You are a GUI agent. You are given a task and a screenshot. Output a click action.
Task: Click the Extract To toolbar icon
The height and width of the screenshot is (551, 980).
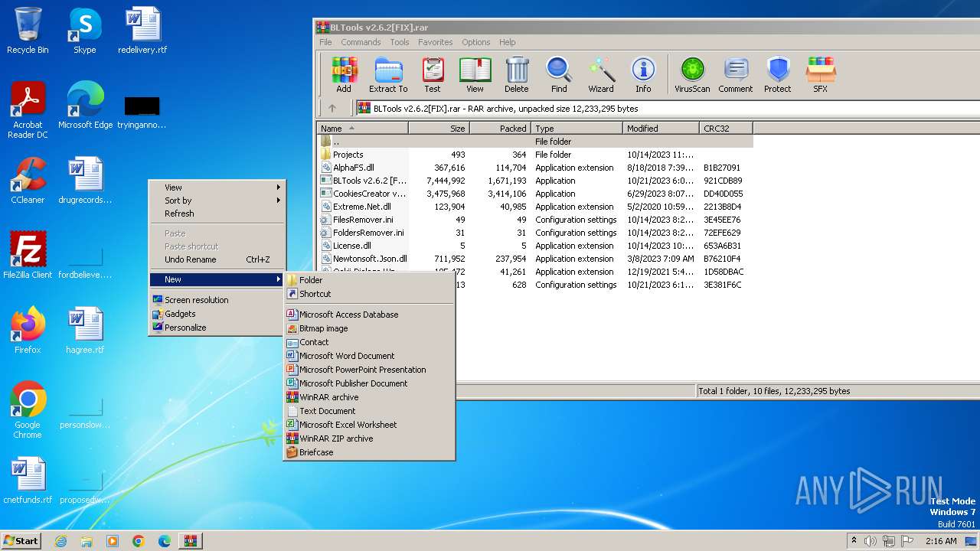point(388,75)
